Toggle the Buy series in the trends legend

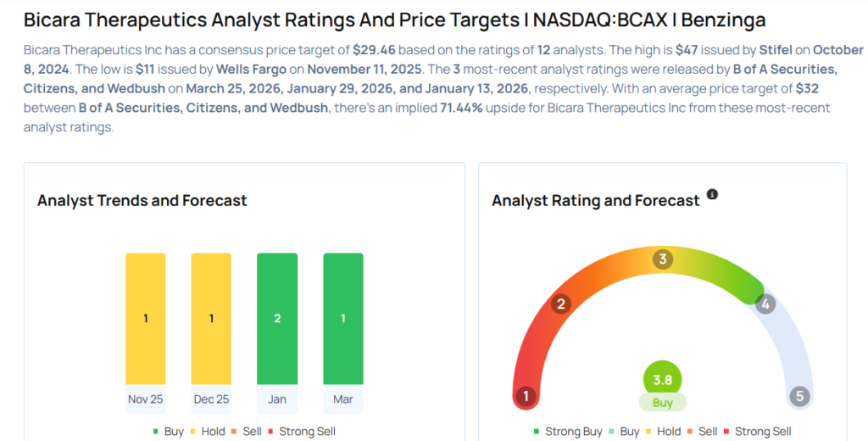168,432
